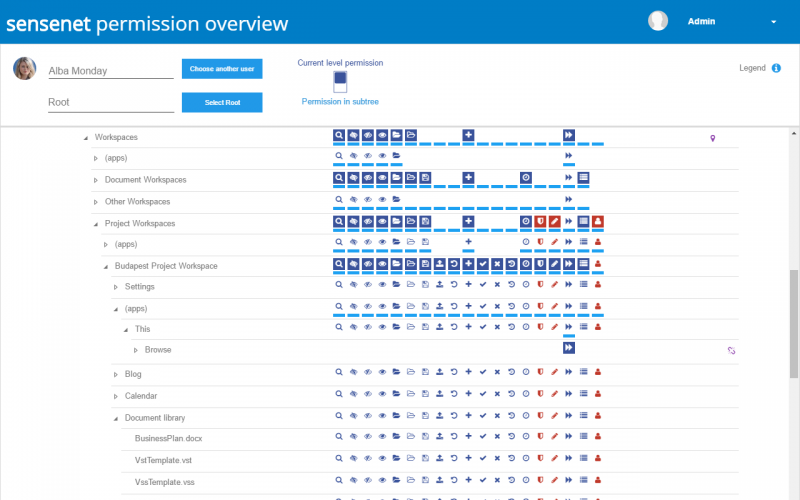Click the plain eye icon in Workspaces row
Viewport: 800px width, 500px height.
(382, 135)
